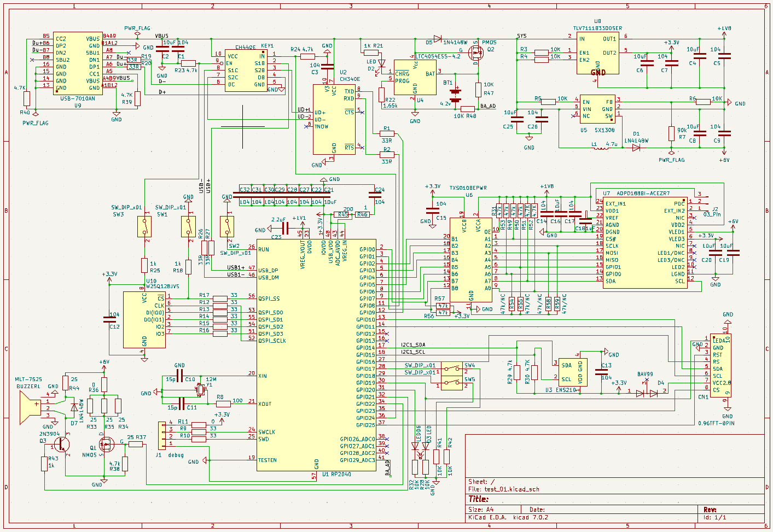Select DIP switch SW1
The image size is (773, 532).
click(188, 226)
